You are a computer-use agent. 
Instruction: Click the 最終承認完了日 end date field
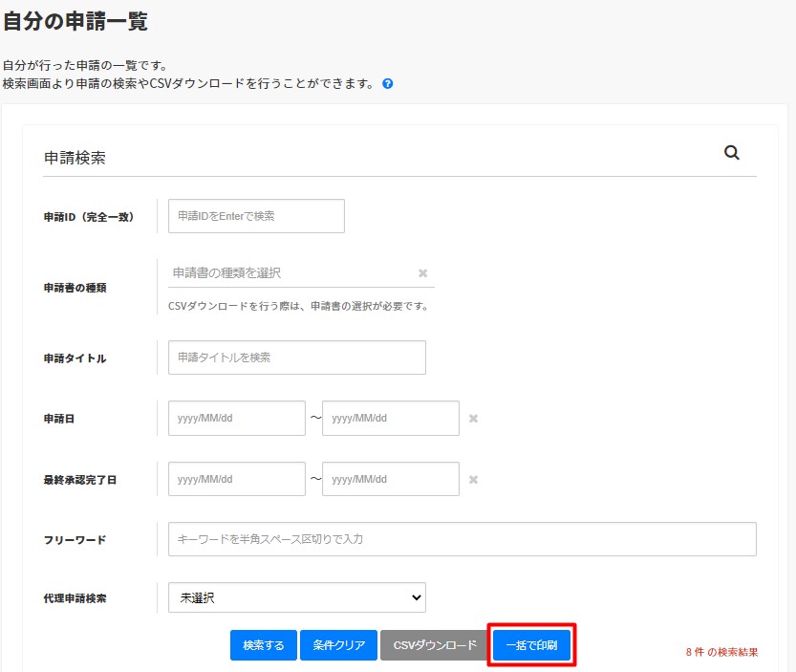pos(390,480)
